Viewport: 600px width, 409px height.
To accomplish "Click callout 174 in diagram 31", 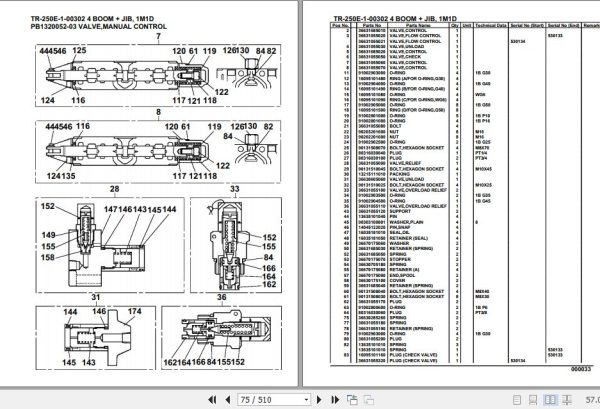I will 134,311.
